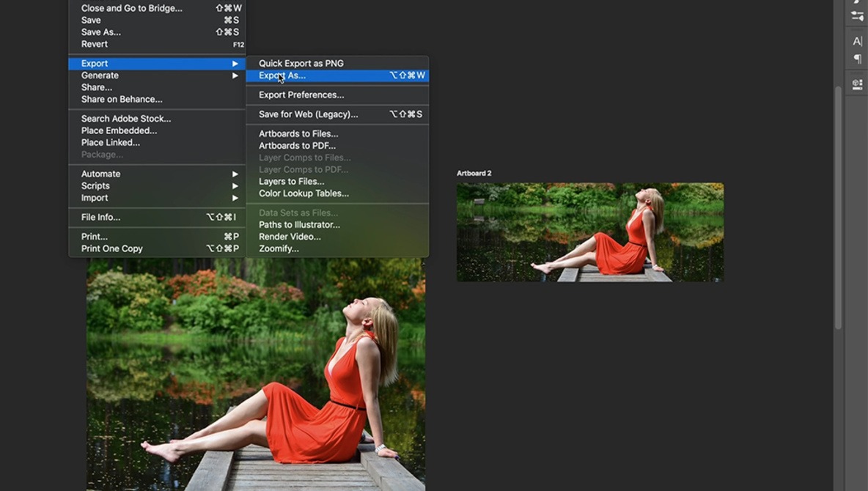
Task: Choose Export As… from the Export submenu
Action: click(282, 75)
